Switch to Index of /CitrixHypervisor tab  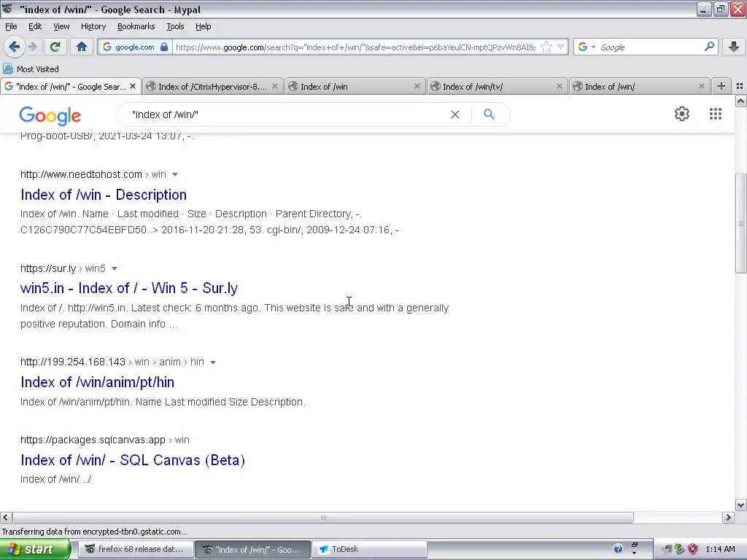[212, 86]
